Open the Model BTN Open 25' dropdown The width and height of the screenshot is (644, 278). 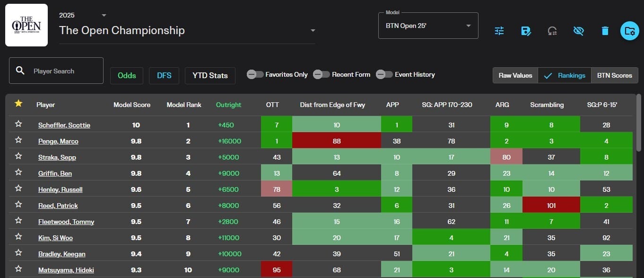pyautogui.click(x=428, y=26)
